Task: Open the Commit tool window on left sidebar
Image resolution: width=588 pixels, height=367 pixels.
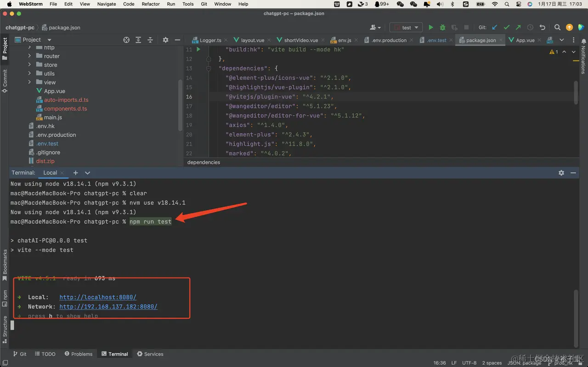Action: coord(5,81)
